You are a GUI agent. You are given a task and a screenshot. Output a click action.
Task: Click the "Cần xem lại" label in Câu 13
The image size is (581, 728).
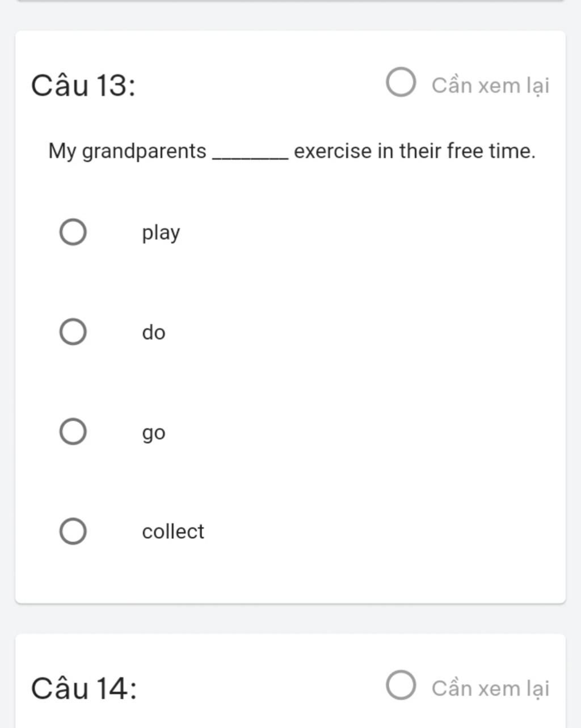tap(490, 86)
